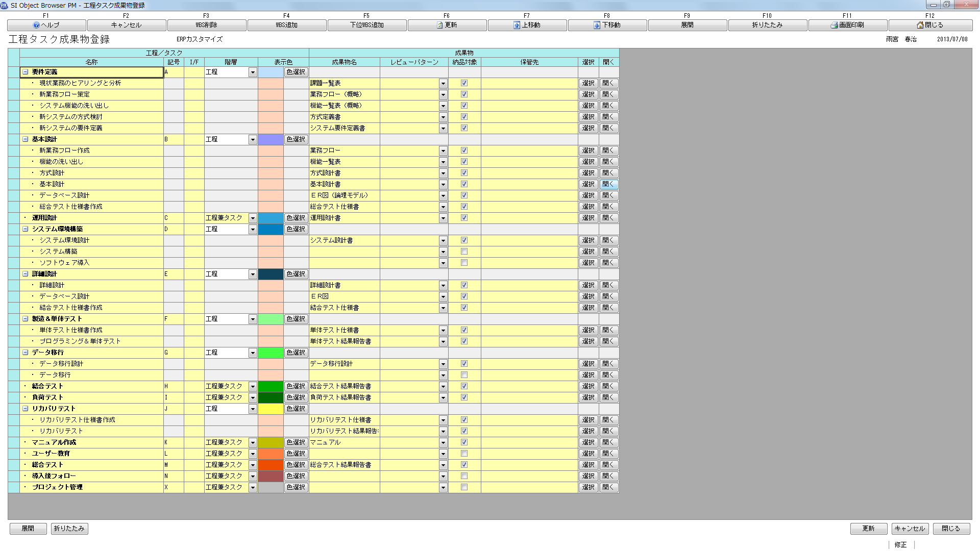Collapse the 基本設計 tree node

point(25,139)
